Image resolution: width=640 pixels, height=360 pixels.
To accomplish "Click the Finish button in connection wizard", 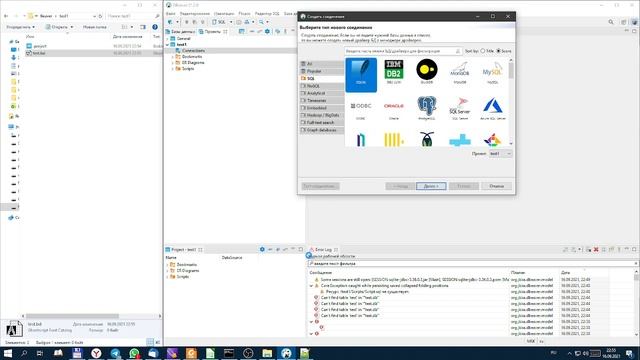I will click(464, 186).
